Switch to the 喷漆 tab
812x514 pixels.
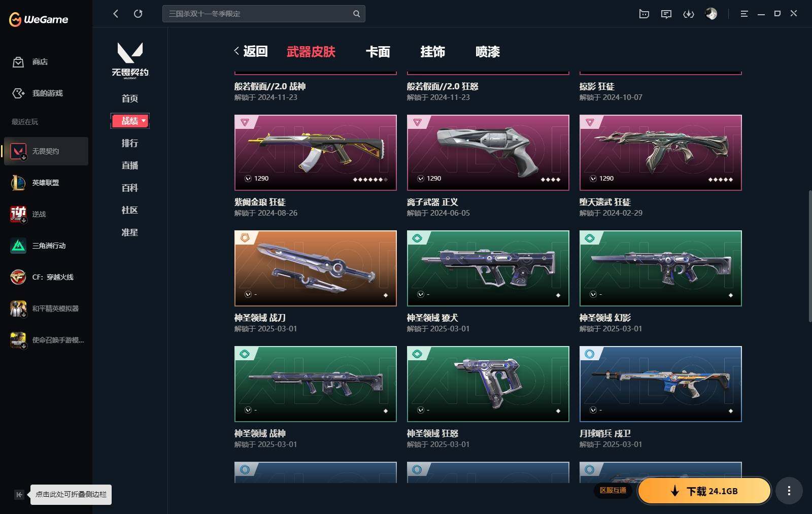[488, 52]
